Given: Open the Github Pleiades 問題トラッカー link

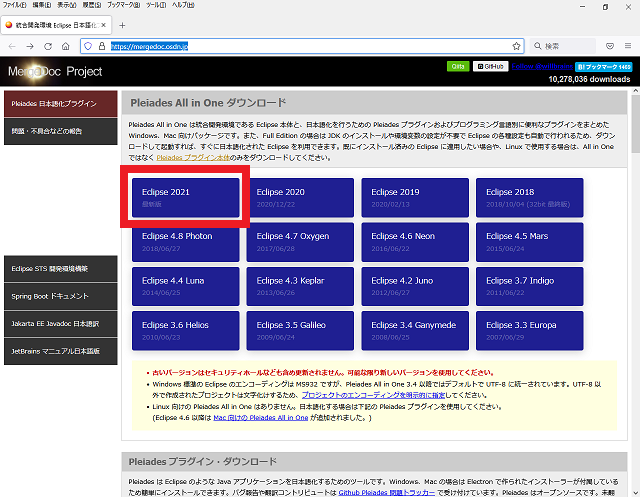Looking at the screenshot, I should click(x=387, y=493).
